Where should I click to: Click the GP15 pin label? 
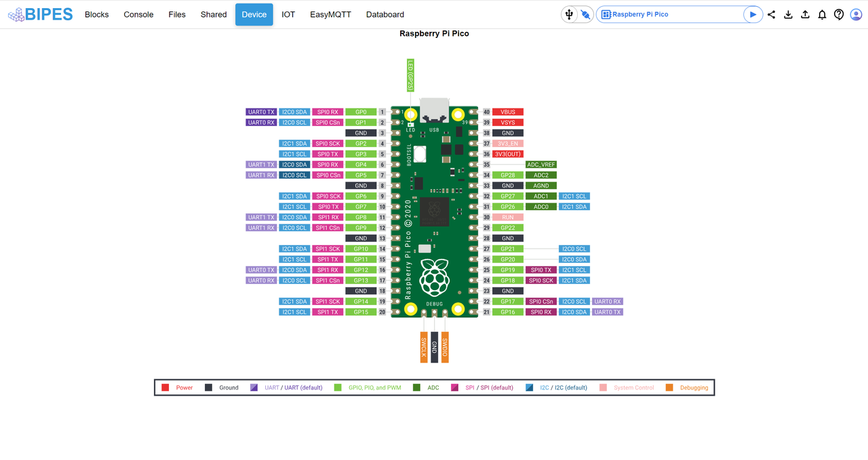pos(361,312)
